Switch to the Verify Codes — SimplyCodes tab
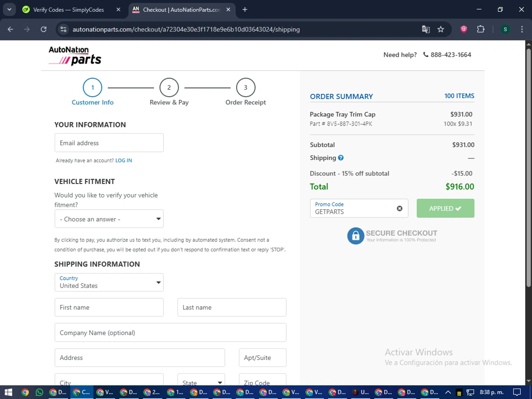This screenshot has width=532, height=399. (x=68, y=10)
